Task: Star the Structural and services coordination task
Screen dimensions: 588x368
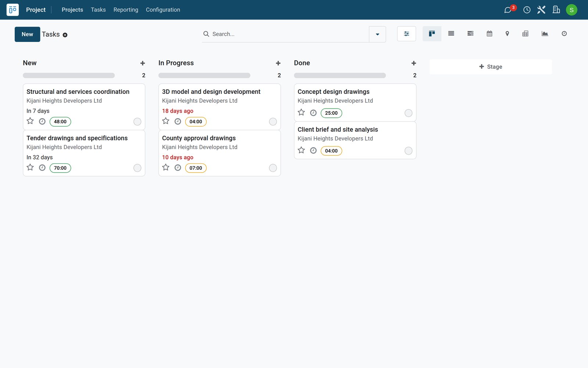Action: pos(30,121)
